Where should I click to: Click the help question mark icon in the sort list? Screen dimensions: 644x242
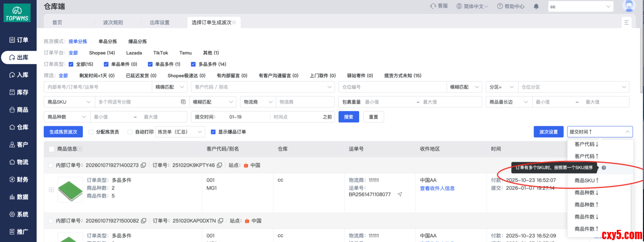[604, 168]
